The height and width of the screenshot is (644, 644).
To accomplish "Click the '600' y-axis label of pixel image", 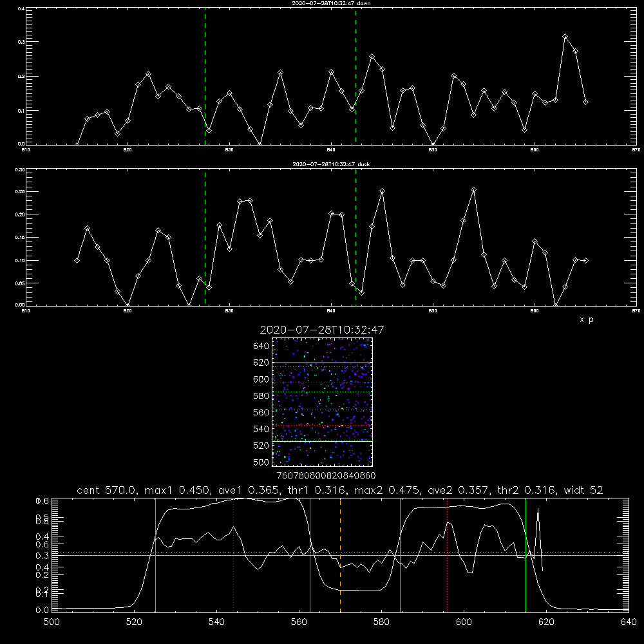I will click(x=261, y=379).
